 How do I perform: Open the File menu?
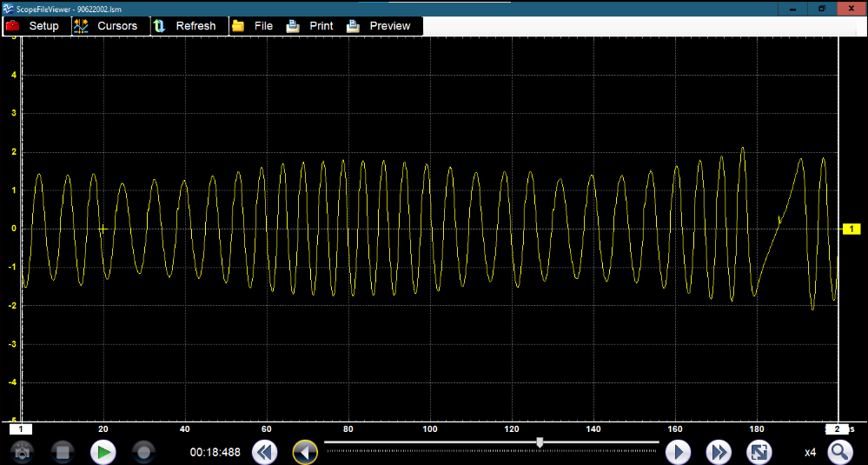253,26
